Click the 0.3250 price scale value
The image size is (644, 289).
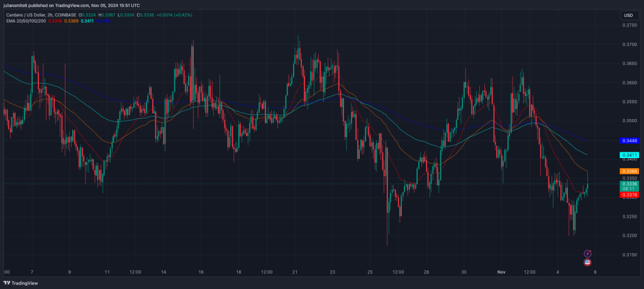point(630,216)
